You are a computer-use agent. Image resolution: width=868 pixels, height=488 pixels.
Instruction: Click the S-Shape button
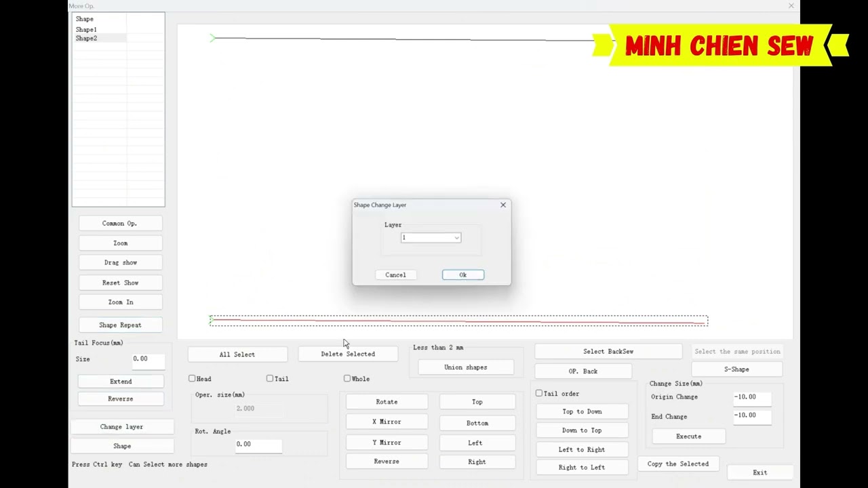pos(736,369)
